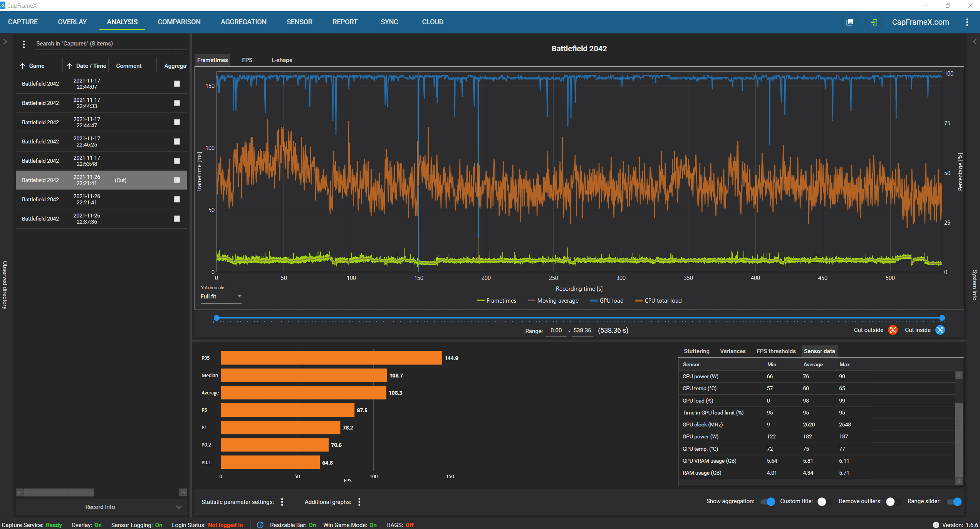
Task: Click the sensor table scroll down arrow
Action: pyautogui.click(x=959, y=482)
